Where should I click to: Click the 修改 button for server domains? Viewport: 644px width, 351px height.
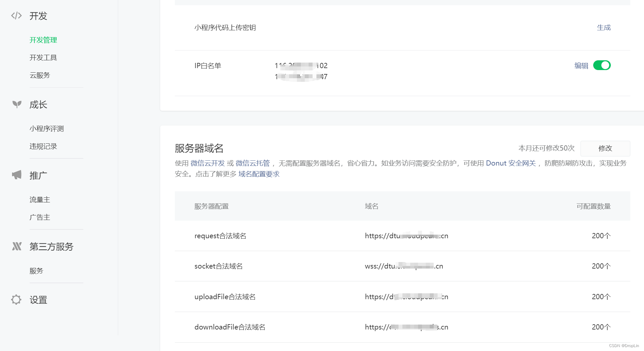click(605, 148)
